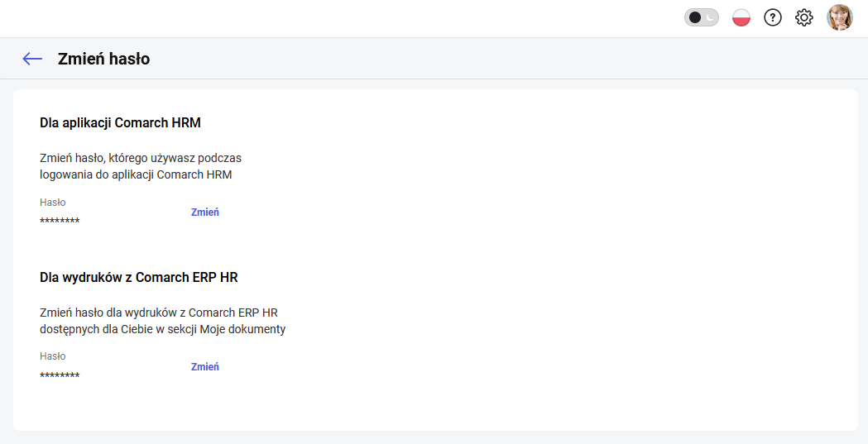868x444 pixels.
Task: Click the masked password under ERP HR printouts section
Action: (x=60, y=376)
